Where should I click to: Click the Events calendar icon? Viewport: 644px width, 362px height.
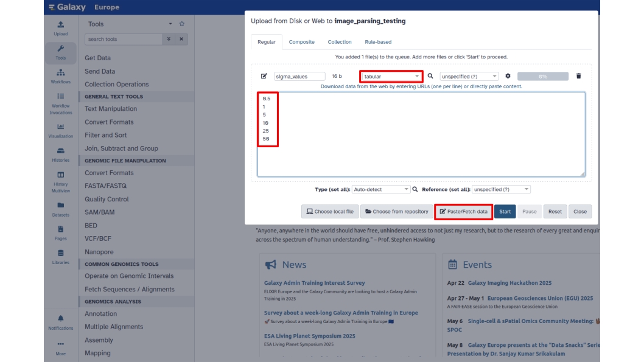[452, 264]
